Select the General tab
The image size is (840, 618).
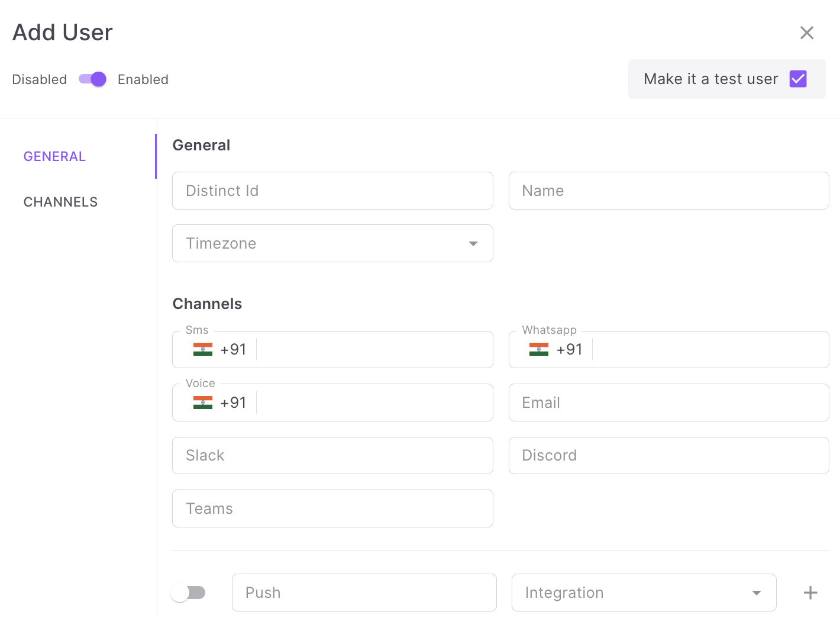pos(54,156)
